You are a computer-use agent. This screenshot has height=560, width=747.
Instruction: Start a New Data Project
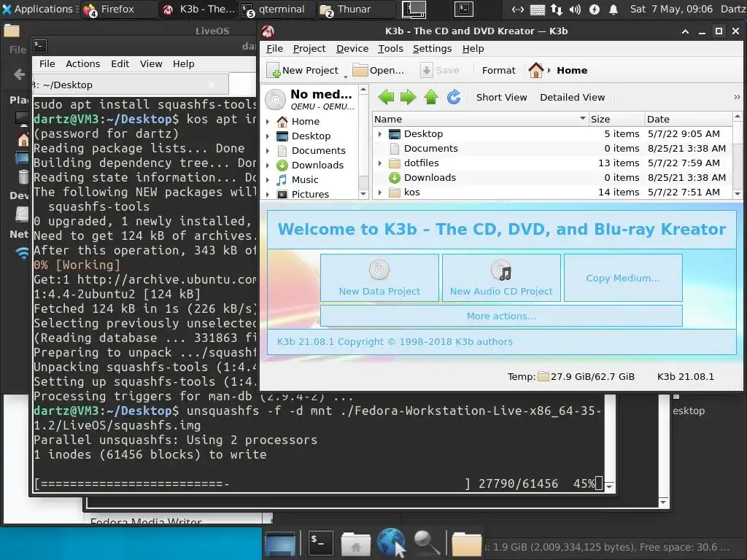pos(379,278)
